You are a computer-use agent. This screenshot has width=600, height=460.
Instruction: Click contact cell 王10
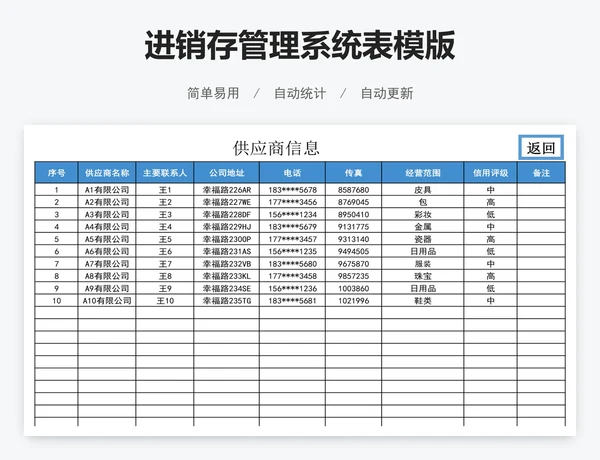coord(165,301)
